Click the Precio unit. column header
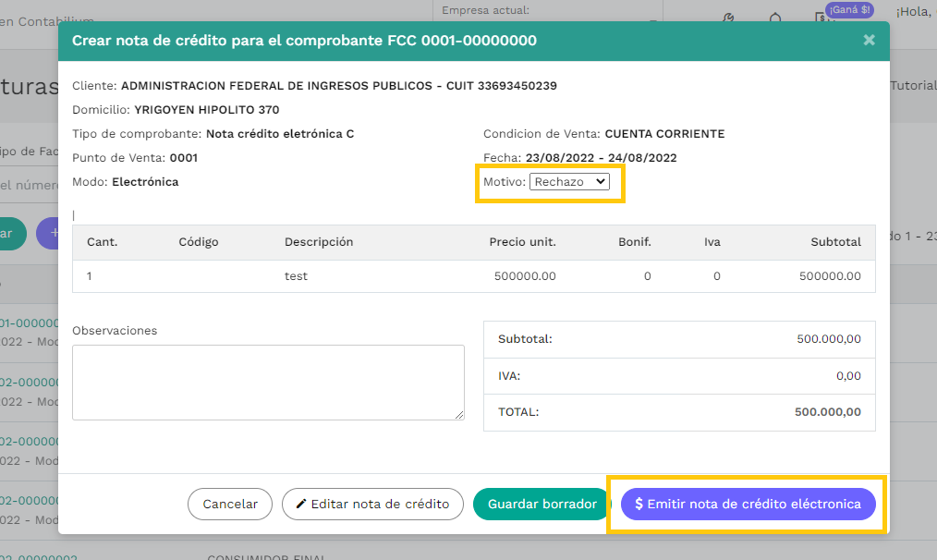Viewport: 937px width, 560px height. [522, 242]
